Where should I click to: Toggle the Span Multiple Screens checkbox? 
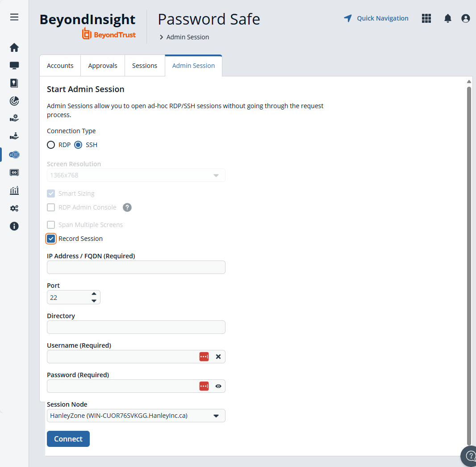point(51,225)
